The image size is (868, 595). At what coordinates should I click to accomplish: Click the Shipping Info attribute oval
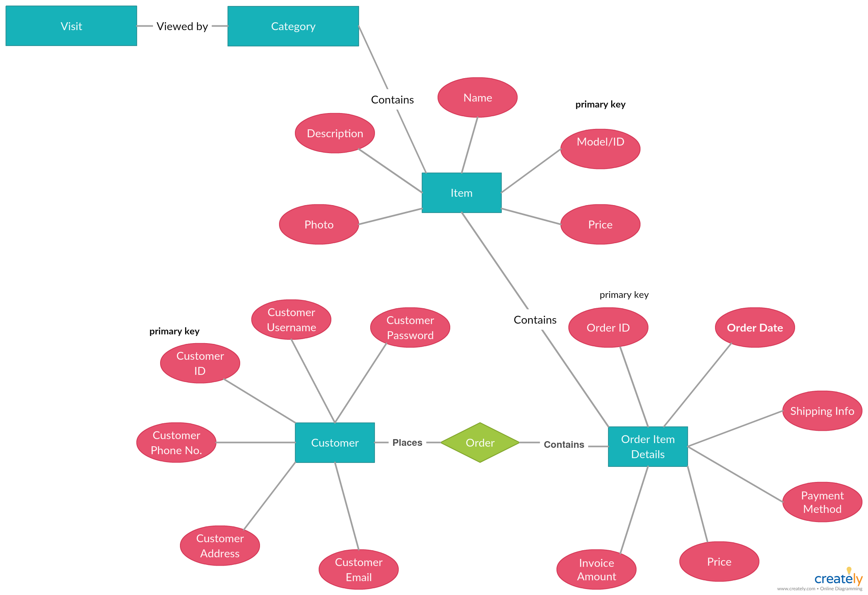[800, 404]
